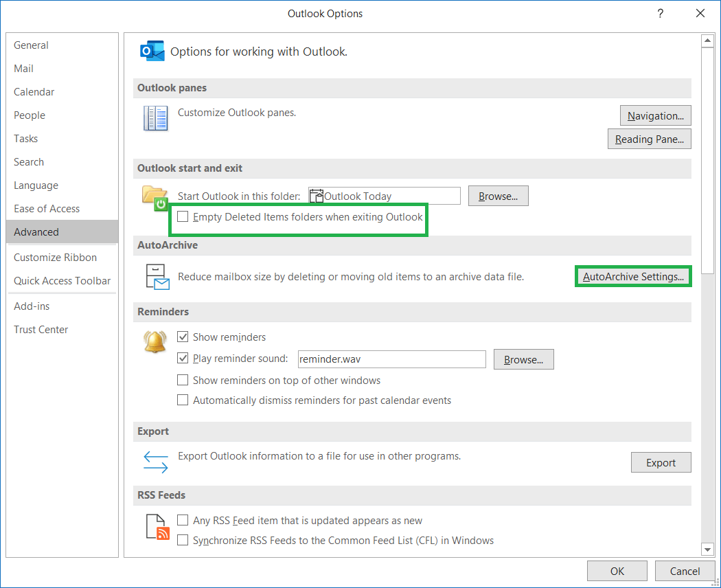The width and height of the screenshot is (721, 588).
Task: Go to Quick Access Toolbar options
Action: coord(62,281)
